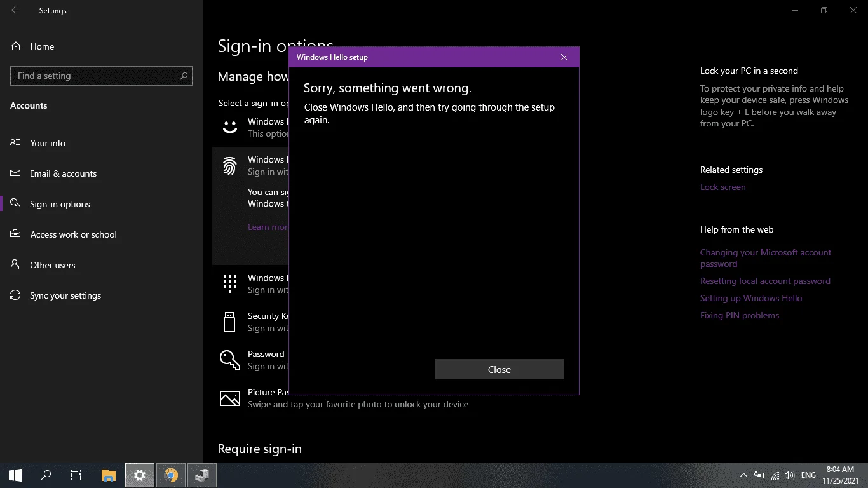
Task: Open the Wi-Fi network flyout
Action: click(x=775, y=475)
